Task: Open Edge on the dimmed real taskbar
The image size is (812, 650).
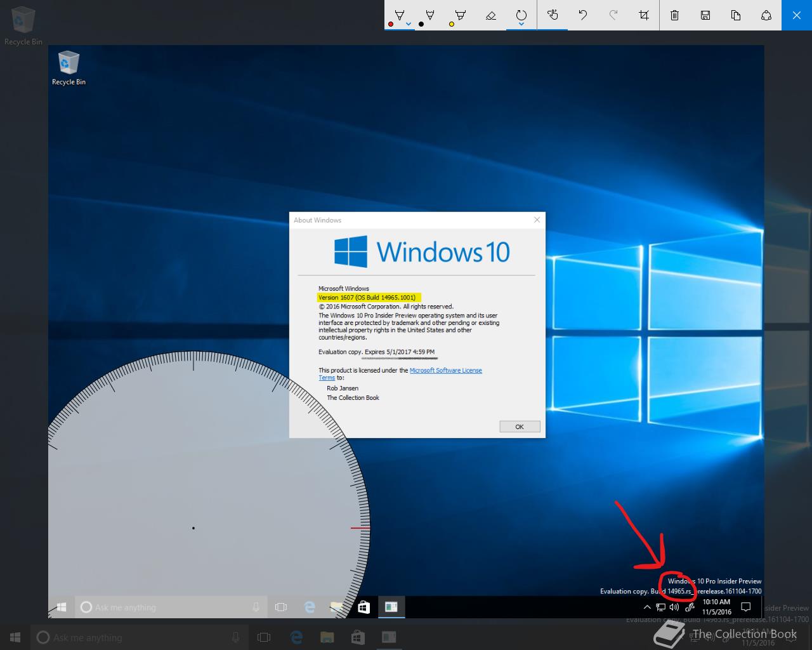Action: 296,637
